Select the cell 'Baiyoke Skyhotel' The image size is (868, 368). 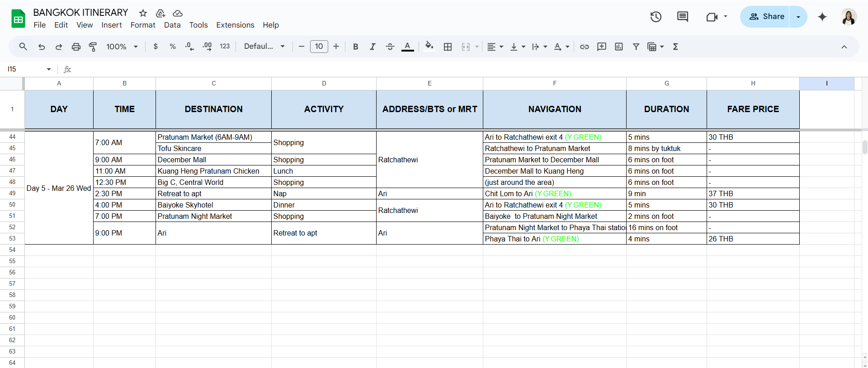click(x=213, y=205)
